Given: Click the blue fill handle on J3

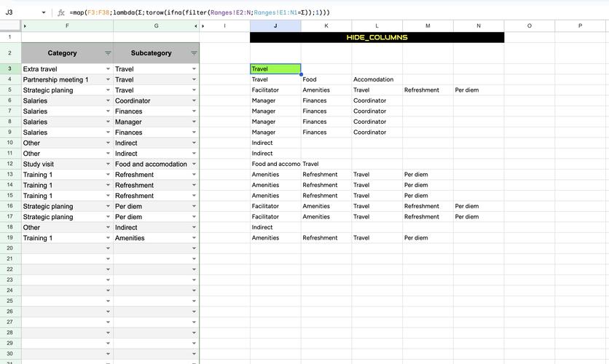Looking at the screenshot, I should coord(301,74).
